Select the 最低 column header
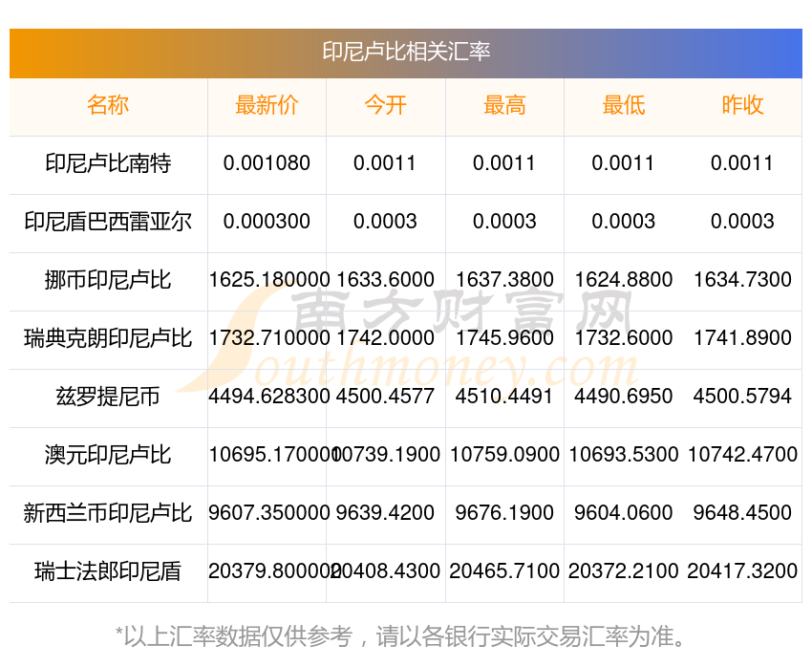The width and height of the screenshot is (812, 667). click(624, 105)
